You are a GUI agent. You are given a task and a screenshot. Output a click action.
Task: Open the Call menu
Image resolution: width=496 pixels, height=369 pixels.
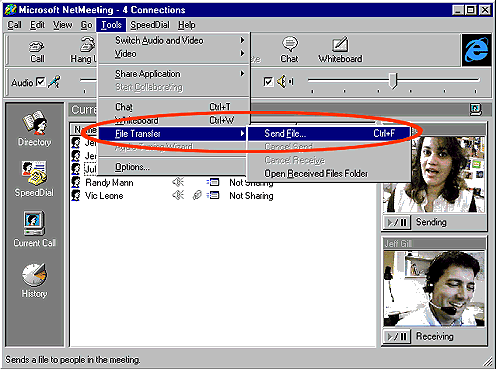pyautogui.click(x=14, y=25)
